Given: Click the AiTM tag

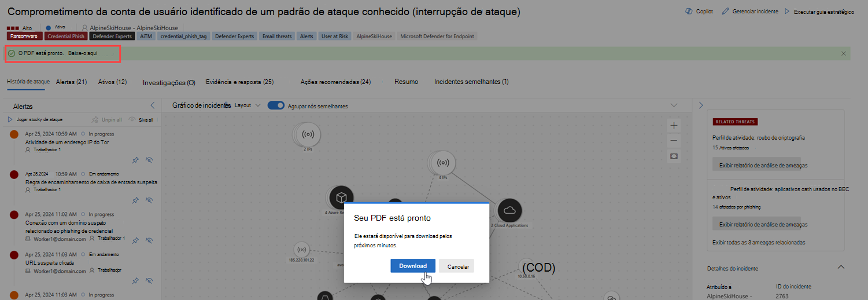Looking at the screenshot, I should pyautogui.click(x=146, y=36).
